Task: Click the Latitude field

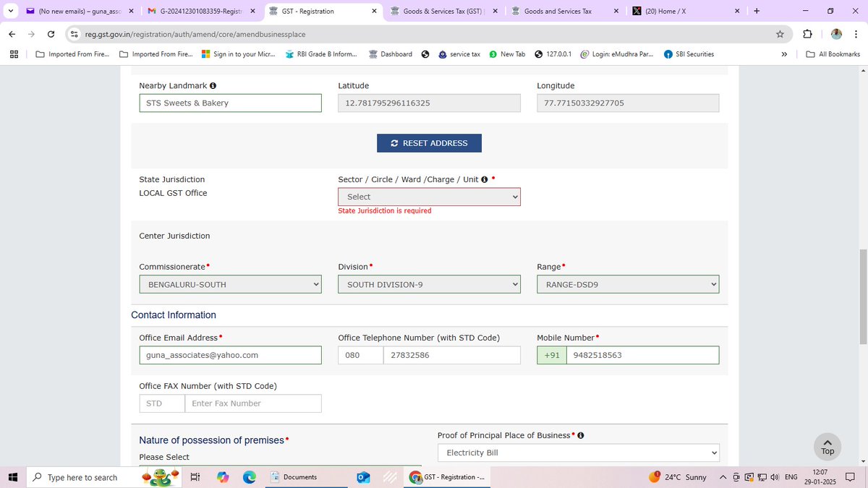Action: (x=429, y=103)
